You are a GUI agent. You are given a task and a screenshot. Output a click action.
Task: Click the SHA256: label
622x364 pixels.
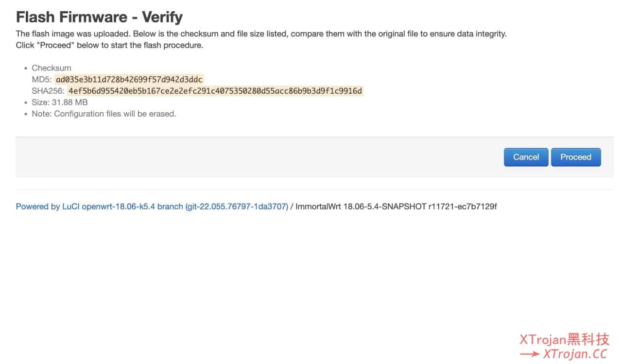(x=48, y=91)
